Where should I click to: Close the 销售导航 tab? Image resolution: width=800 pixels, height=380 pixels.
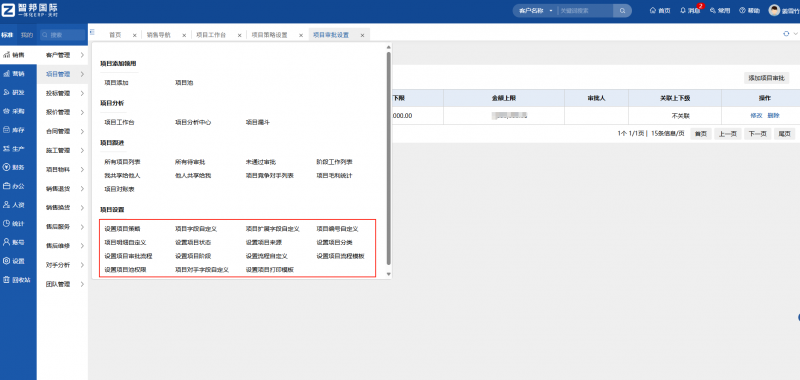pyautogui.click(x=184, y=36)
